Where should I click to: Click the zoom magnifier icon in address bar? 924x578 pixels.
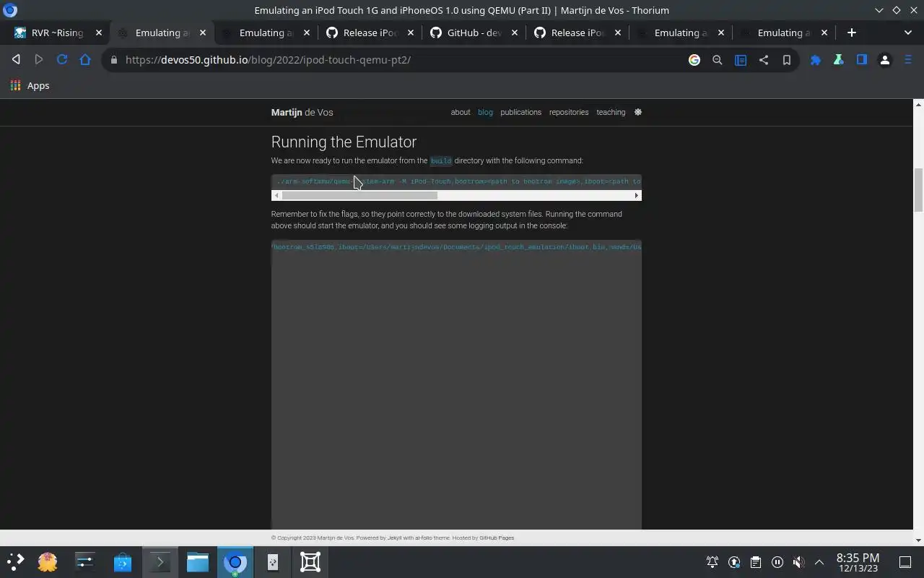click(x=718, y=60)
